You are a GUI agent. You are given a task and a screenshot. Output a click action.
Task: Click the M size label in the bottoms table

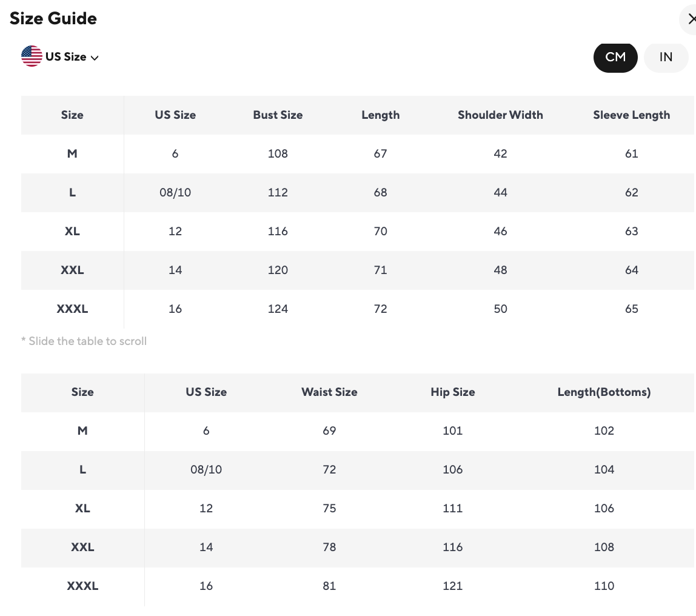click(82, 431)
